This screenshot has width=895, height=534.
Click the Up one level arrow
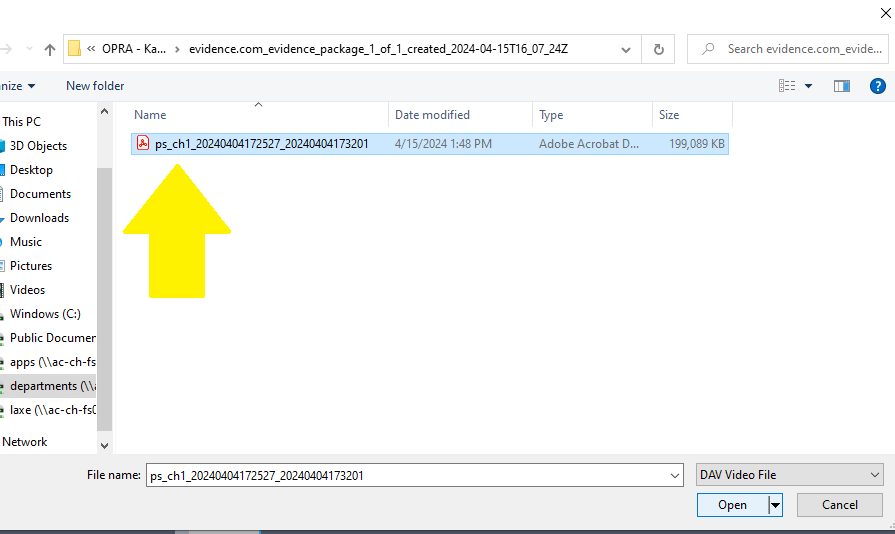tap(50, 50)
